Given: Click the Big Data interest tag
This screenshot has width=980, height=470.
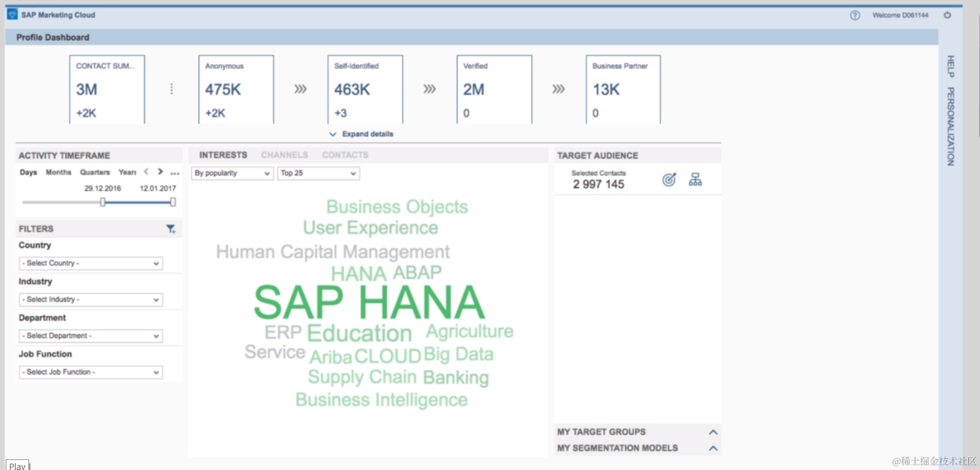Looking at the screenshot, I should [x=459, y=354].
